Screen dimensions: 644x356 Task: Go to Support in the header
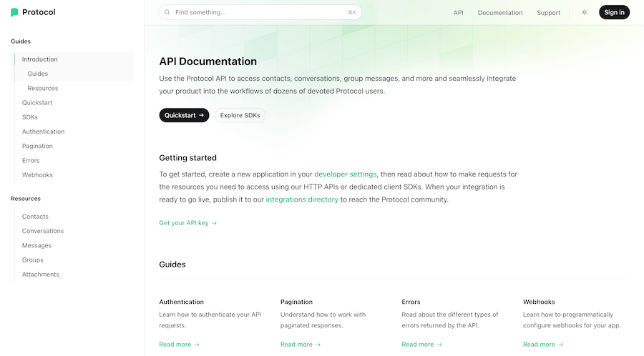click(548, 12)
